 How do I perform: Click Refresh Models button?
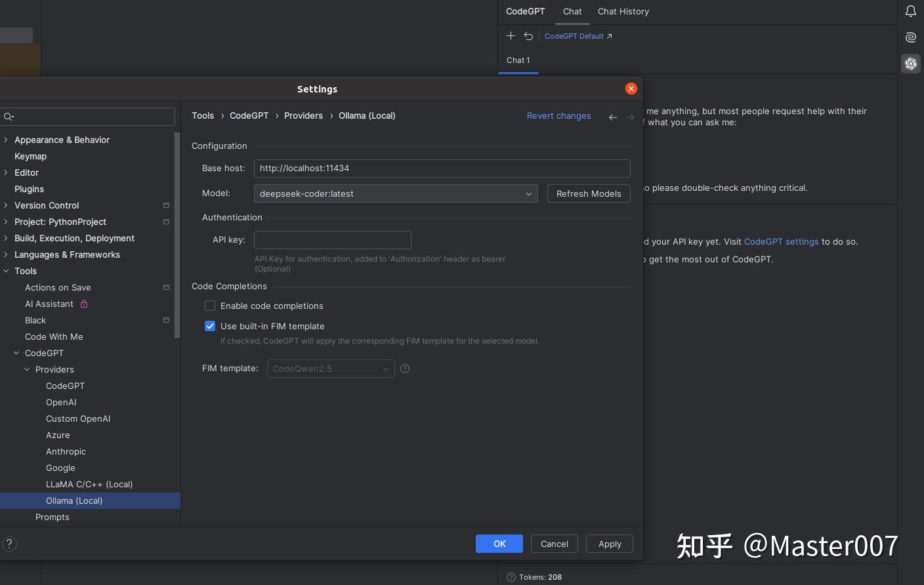coord(589,193)
